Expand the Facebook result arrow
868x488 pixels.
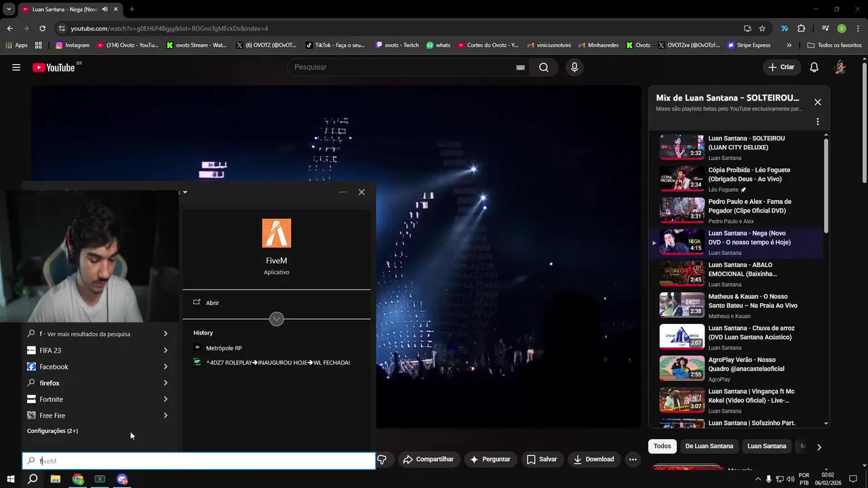165,367
